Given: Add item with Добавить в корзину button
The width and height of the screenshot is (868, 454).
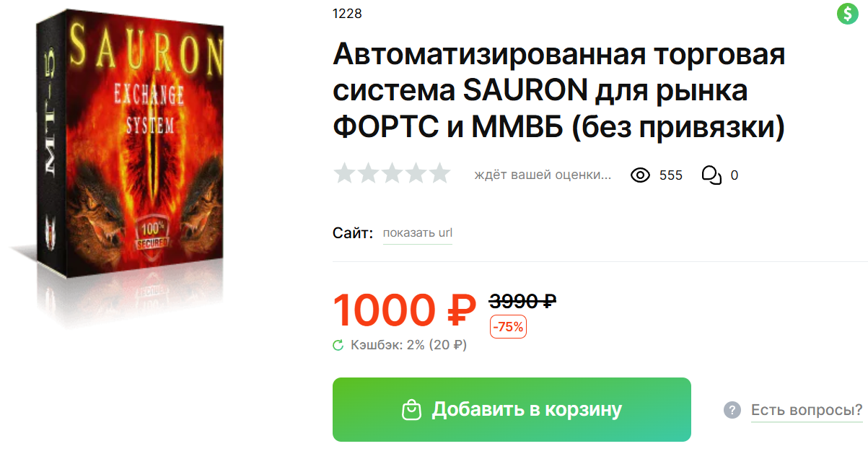Looking at the screenshot, I should (x=512, y=409).
